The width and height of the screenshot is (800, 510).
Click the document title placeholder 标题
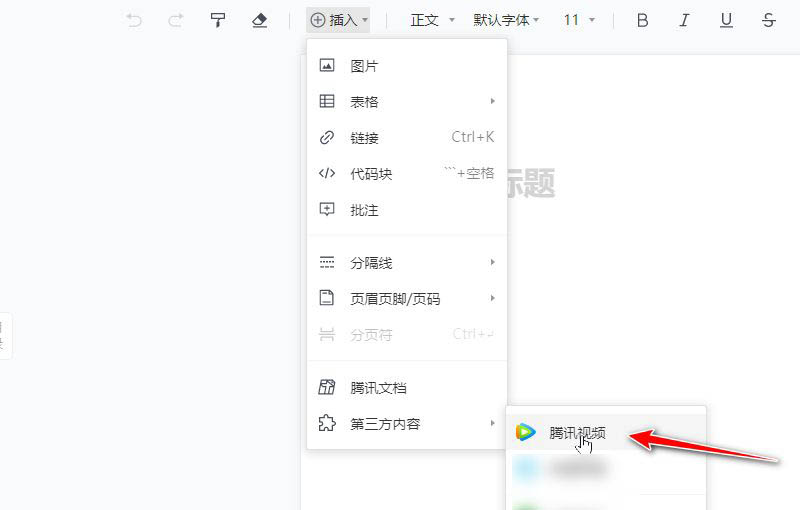click(531, 183)
